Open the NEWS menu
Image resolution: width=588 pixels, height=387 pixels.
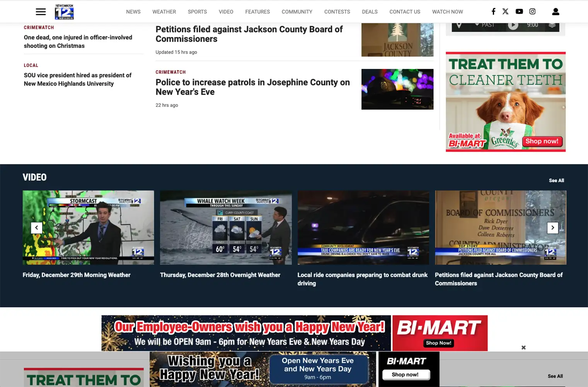133,12
